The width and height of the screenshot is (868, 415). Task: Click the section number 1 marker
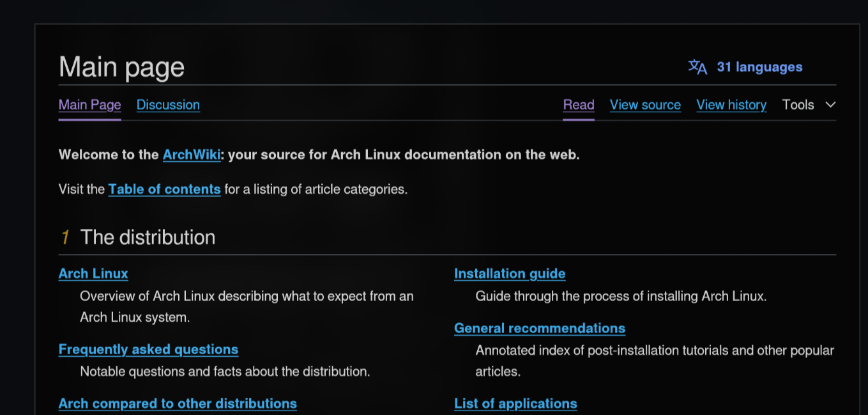(65, 238)
